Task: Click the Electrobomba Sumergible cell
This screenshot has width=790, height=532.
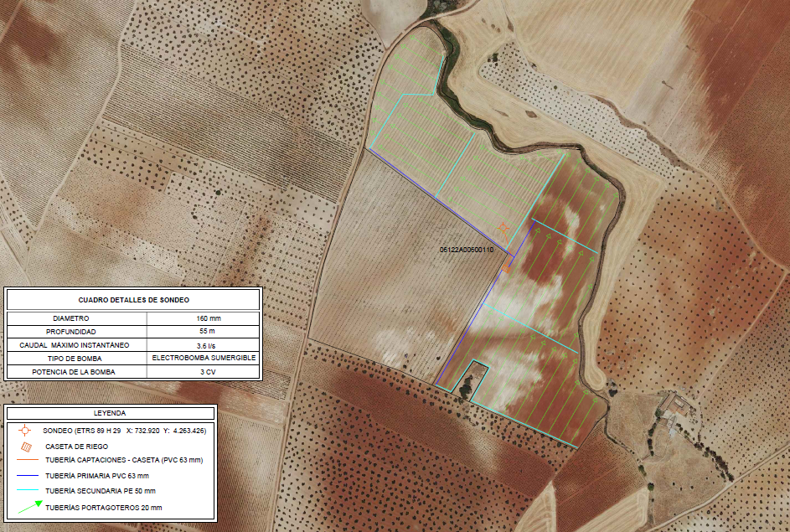Action: pos(203,358)
